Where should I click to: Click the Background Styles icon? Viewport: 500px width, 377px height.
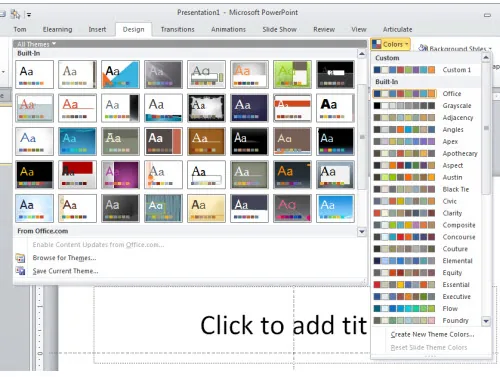click(x=423, y=48)
